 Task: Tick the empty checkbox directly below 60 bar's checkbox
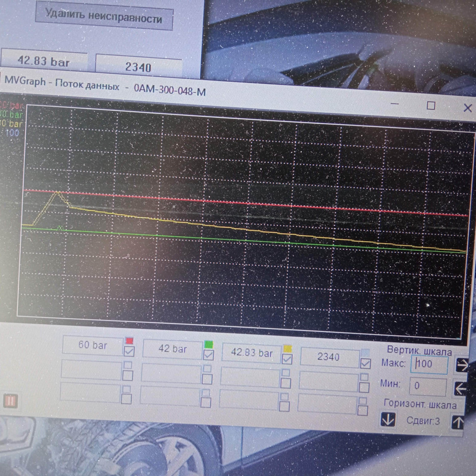128,375
